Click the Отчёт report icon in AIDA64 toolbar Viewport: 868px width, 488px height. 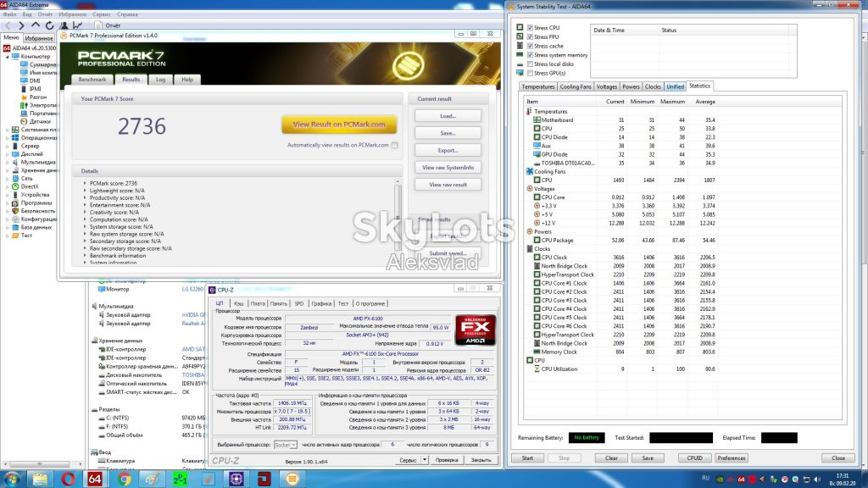point(98,25)
